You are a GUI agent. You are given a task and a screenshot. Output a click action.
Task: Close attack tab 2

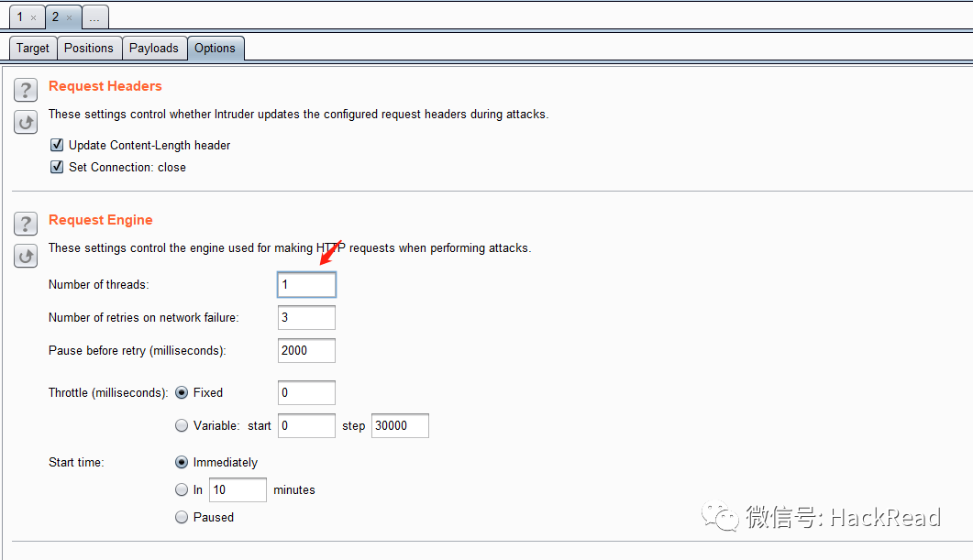(70, 17)
